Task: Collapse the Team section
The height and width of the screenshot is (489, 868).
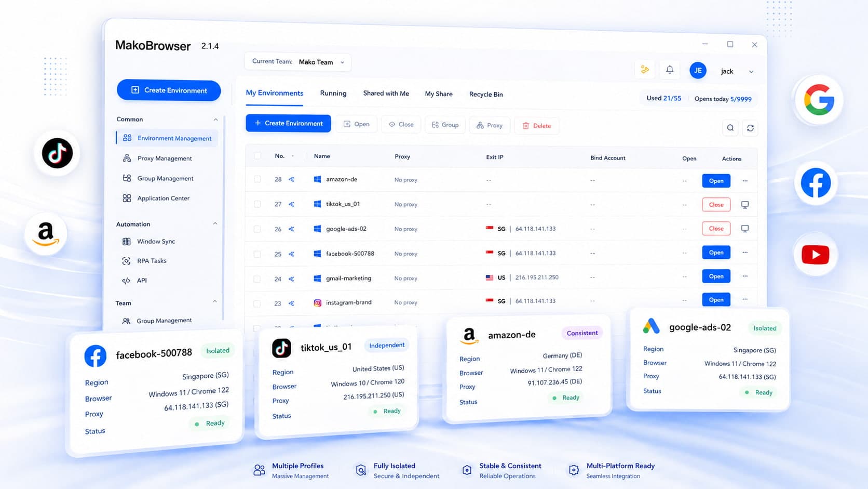Action: point(214,302)
